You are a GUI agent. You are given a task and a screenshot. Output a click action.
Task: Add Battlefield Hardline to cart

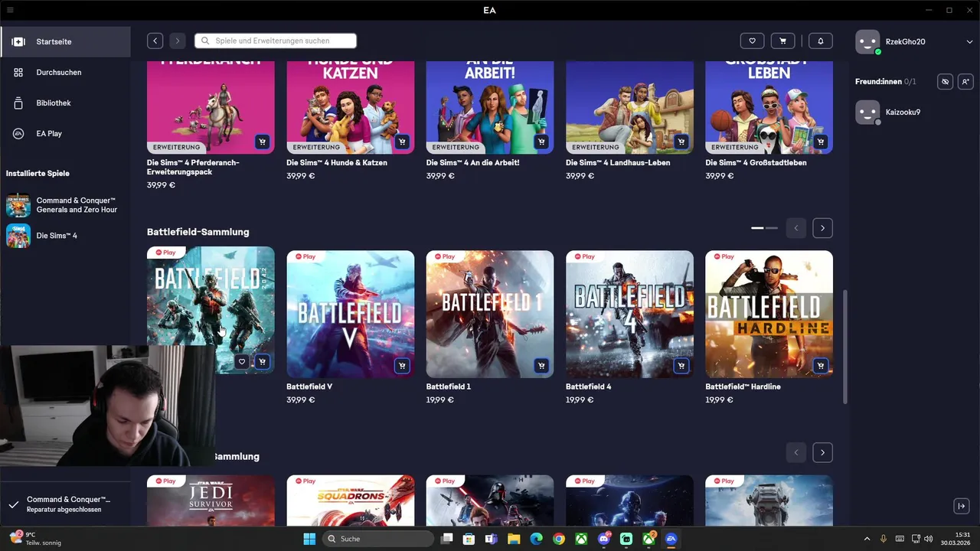[821, 366]
